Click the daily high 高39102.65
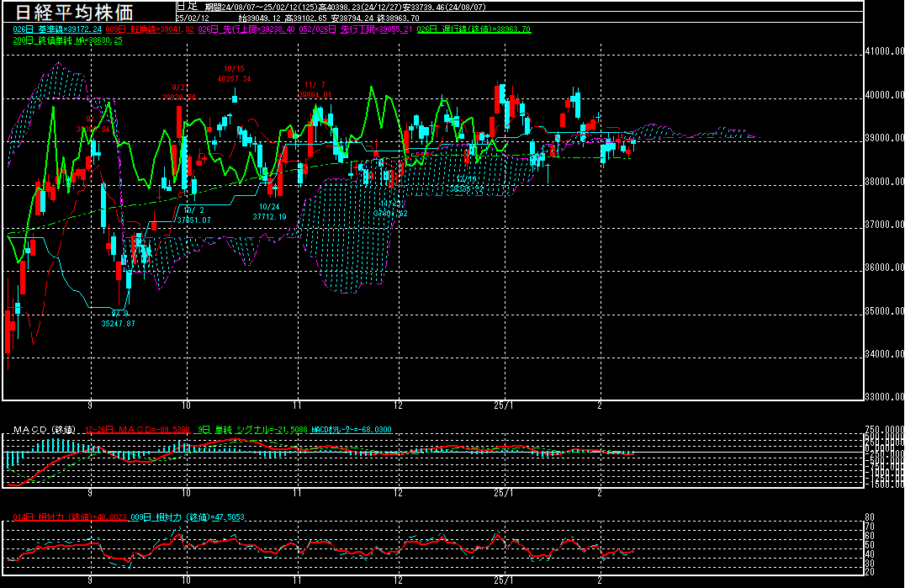The height and width of the screenshot is (588, 905). (306, 19)
